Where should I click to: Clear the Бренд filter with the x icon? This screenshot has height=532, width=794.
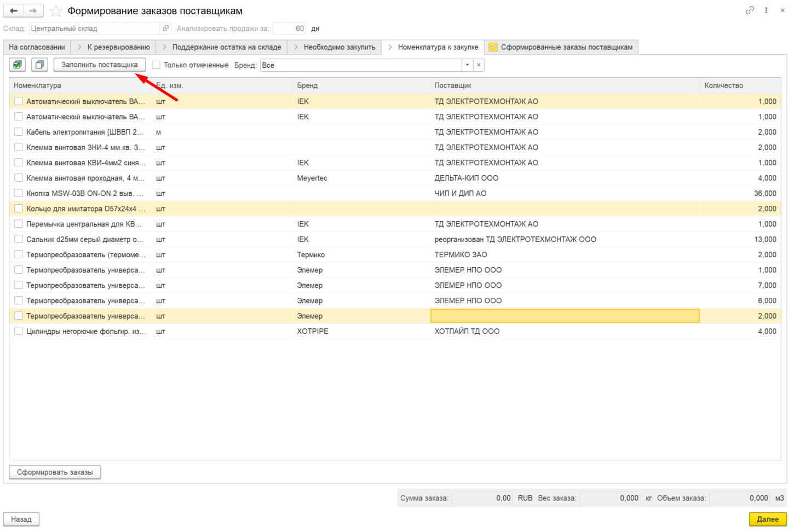[479, 65]
